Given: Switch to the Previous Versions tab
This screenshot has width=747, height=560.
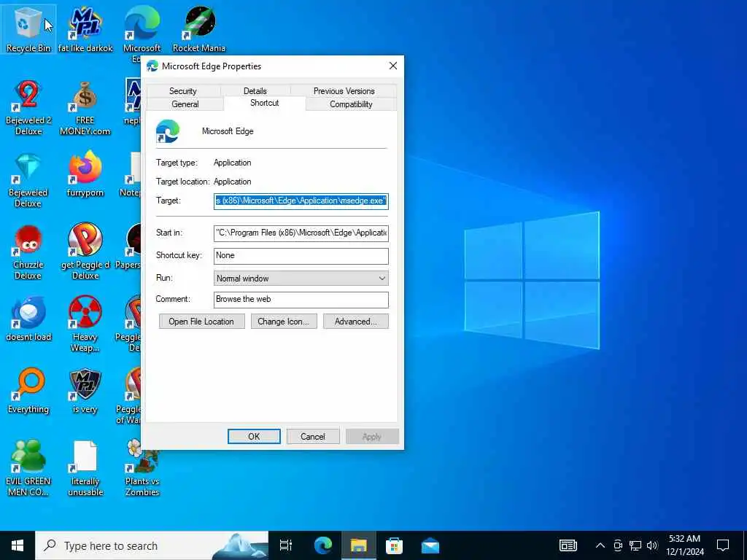Looking at the screenshot, I should point(344,91).
